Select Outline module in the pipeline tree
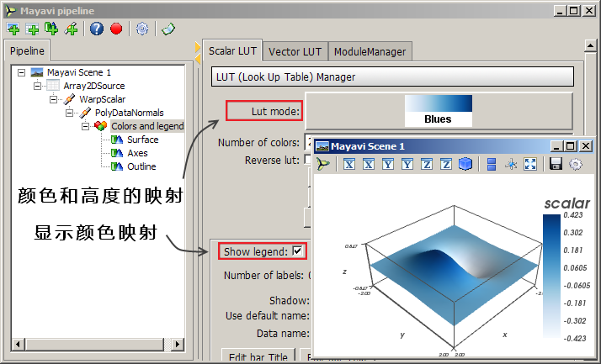The height and width of the screenshot is (364, 601). 141,166
